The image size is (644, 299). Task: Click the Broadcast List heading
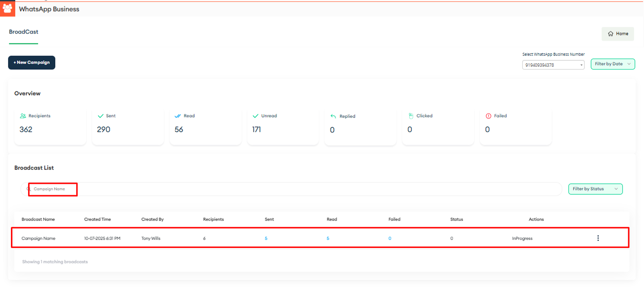pos(34,168)
